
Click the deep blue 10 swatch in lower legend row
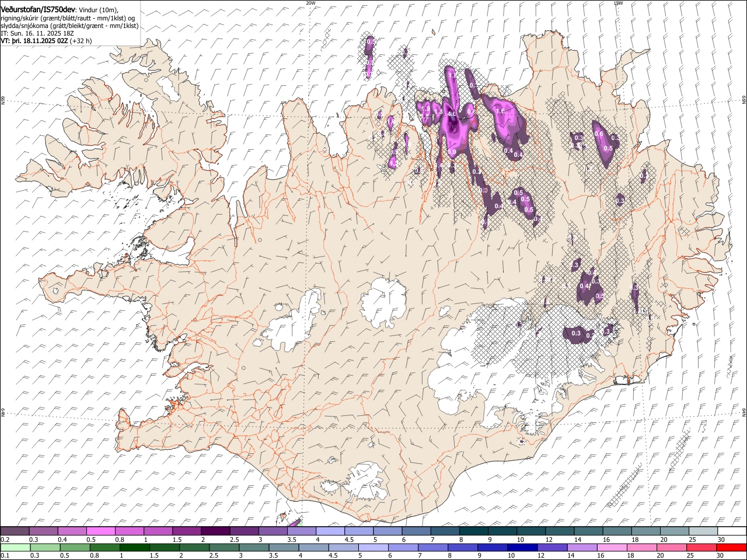coord(522,547)
